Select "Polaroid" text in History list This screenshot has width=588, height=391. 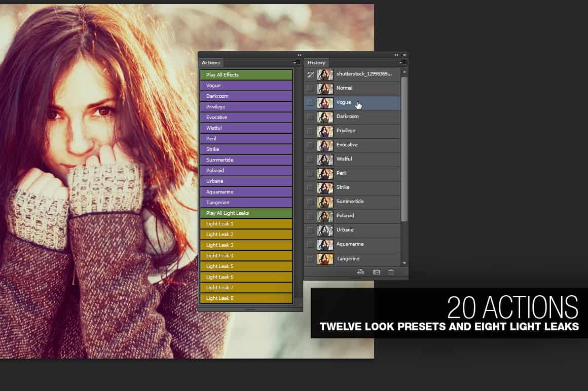345,216
